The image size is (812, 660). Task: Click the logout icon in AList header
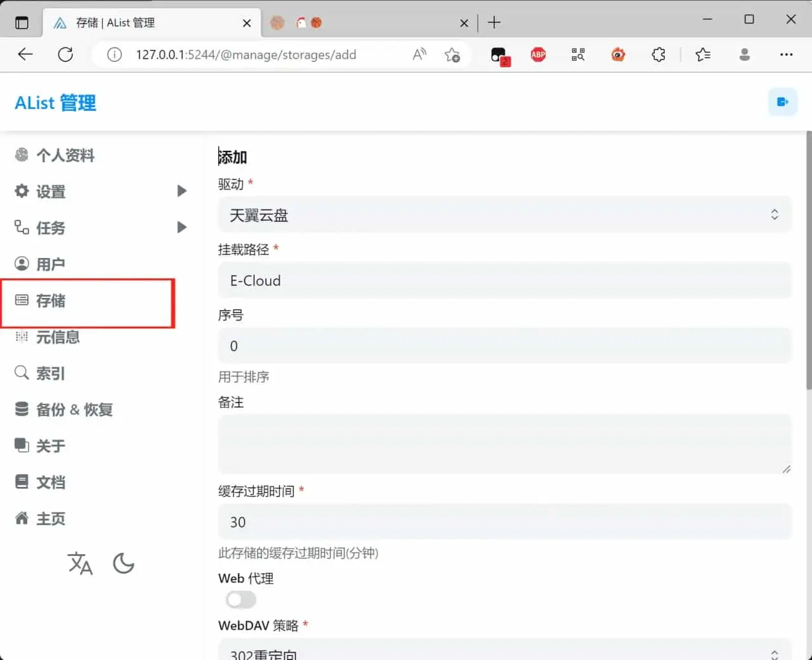click(x=782, y=102)
